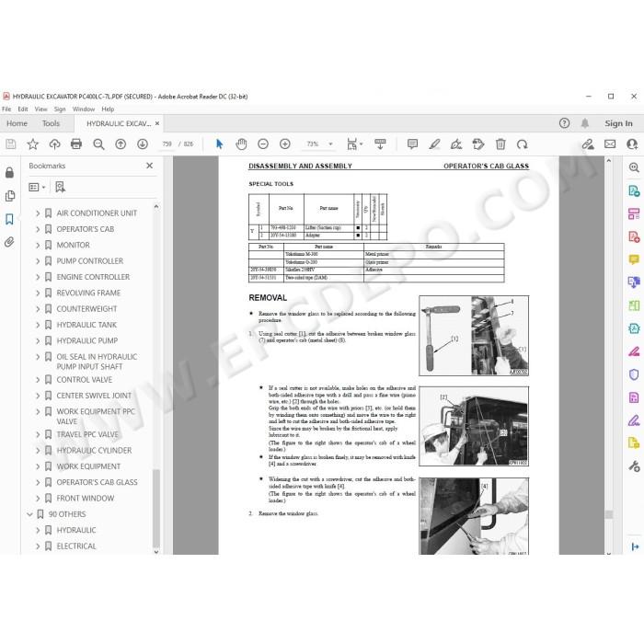This screenshot has width=644, height=644.
Task: Switch to the Tools tab
Action: (x=51, y=123)
